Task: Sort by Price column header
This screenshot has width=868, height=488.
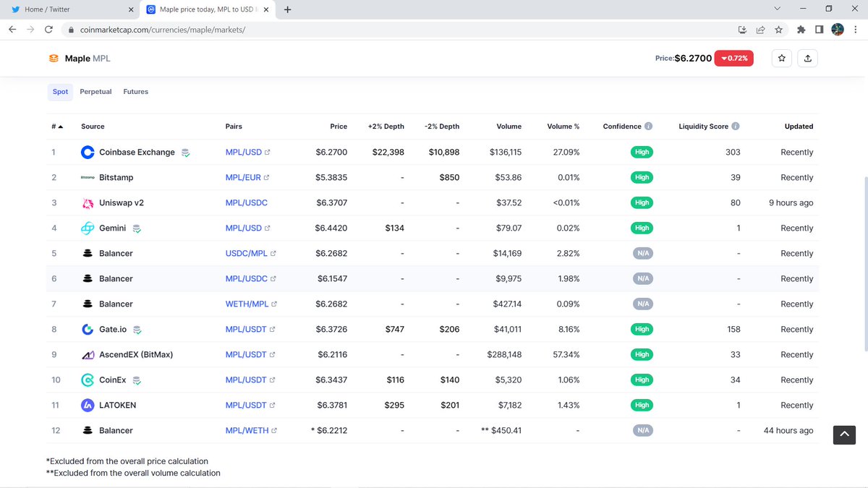Action: [x=339, y=127]
